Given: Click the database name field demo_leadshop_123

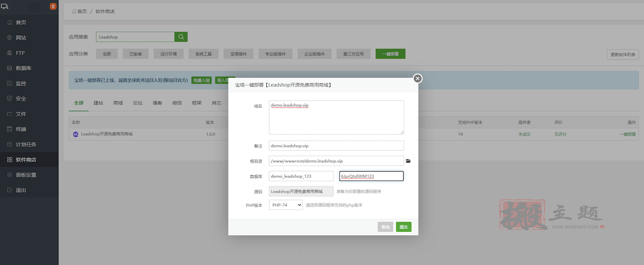Looking at the screenshot, I should click(x=301, y=176).
